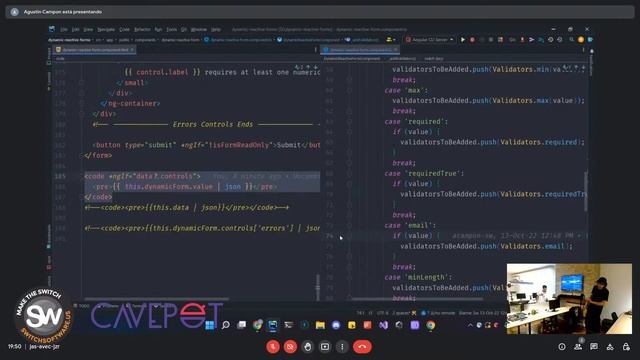This screenshot has width=640, height=360.
Task: Click the orange account avatar icon in the IDE toolbar
Action: click(x=581, y=40)
